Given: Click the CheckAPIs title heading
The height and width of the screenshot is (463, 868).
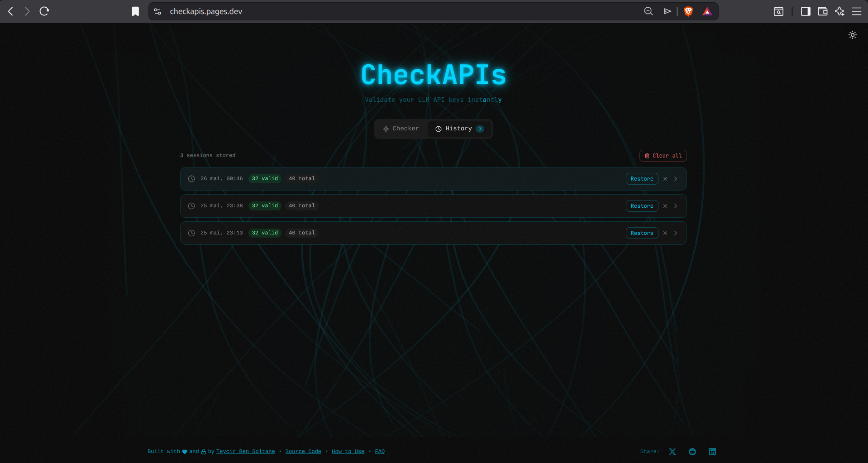Looking at the screenshot, I should (x=434, y=75).
